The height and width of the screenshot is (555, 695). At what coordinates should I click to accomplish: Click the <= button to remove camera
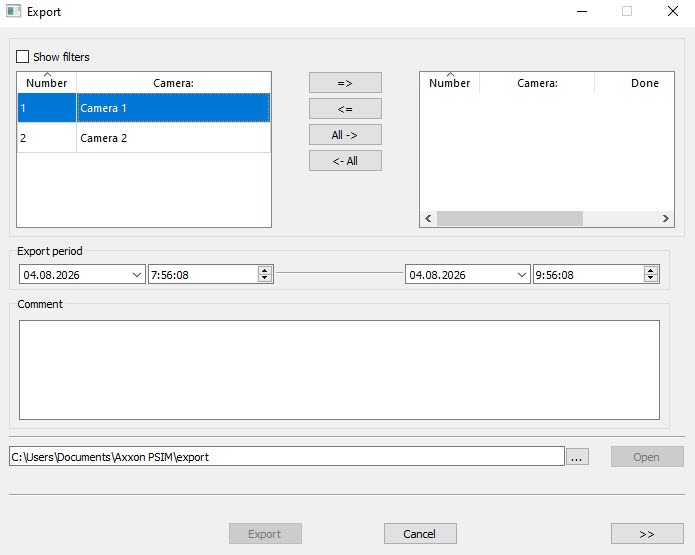(x=345, y=109)
